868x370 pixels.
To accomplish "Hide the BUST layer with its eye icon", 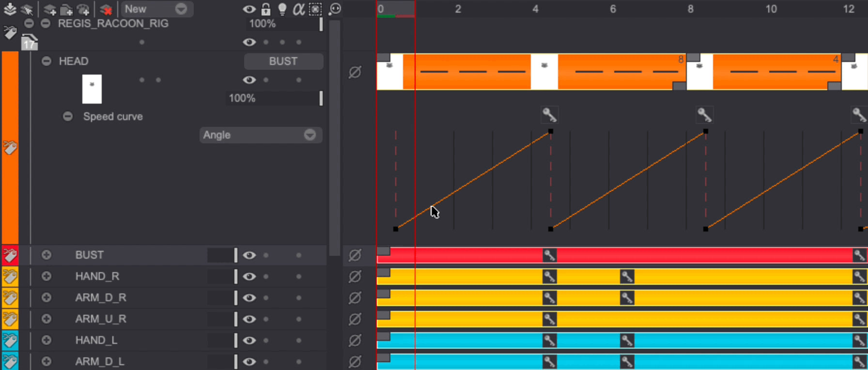I will pos(249,255).
